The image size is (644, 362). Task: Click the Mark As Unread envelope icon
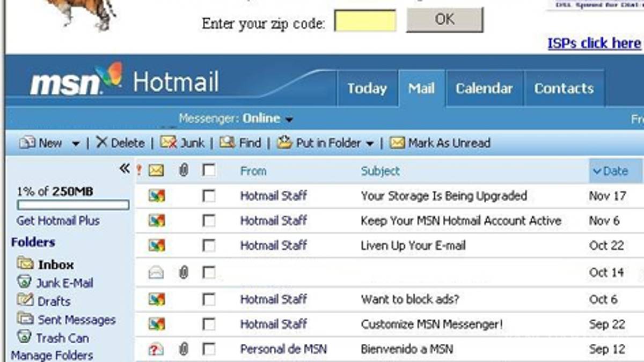pos(397,143)
